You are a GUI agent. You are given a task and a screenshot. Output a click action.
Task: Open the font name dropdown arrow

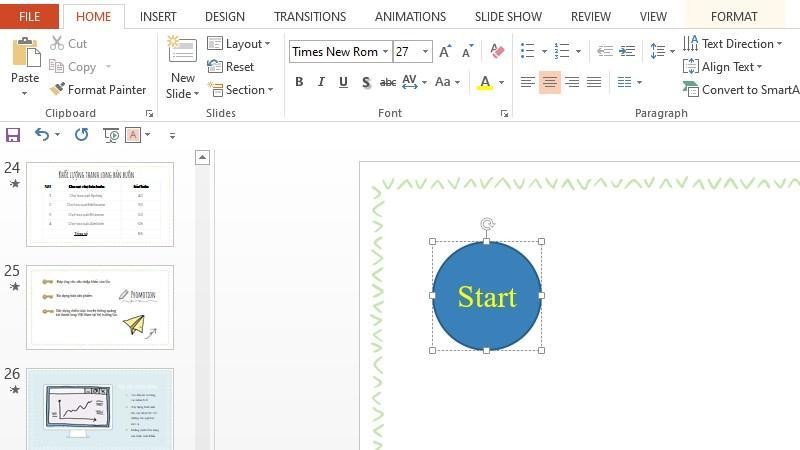[385, 52]
